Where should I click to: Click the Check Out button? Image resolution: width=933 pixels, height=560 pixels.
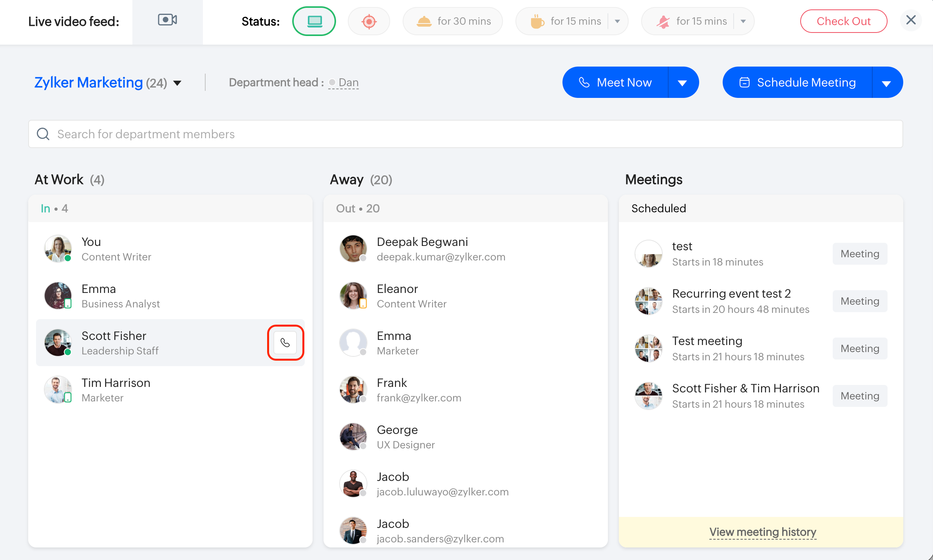(x=843, y=21)
